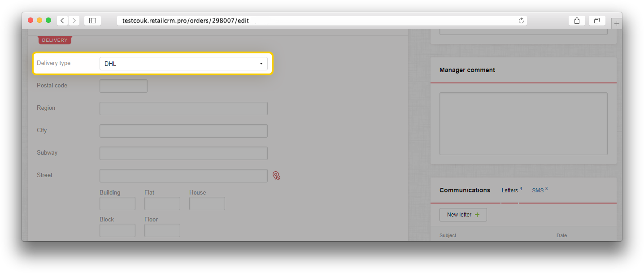Click the map marker icon beside Street

(276, 176)
